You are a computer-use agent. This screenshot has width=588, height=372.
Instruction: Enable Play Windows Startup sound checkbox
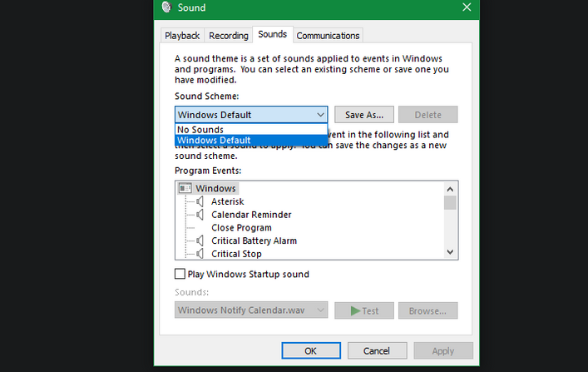(x=180, y=274)
